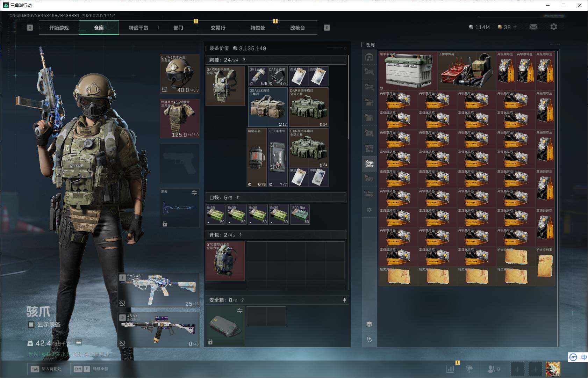The image size is (588, 378).
Task: Open settings gear in top bar
Action: (554, 27)
